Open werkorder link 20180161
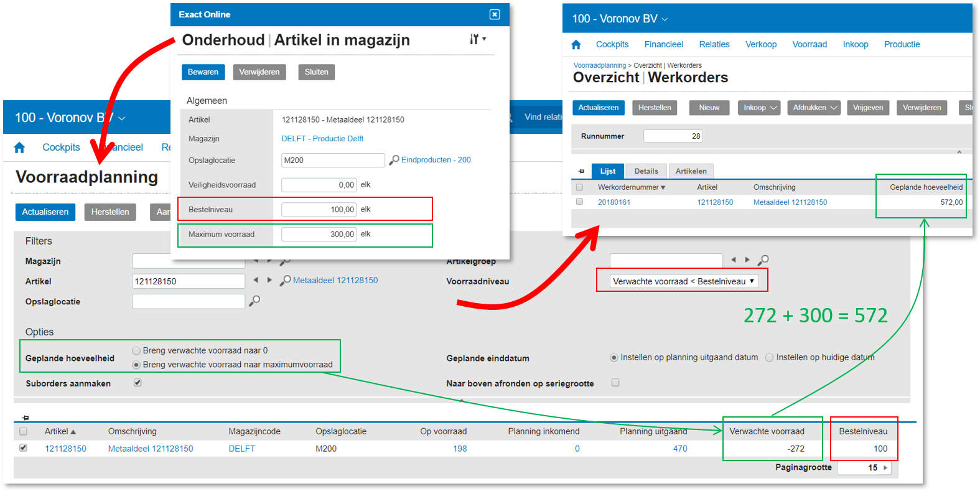 click(614, 202)
